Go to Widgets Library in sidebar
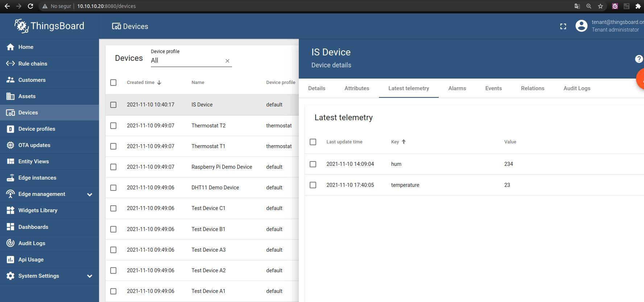This screenshot has height=302, width=644. pyautogui.click(x=38, y=210)
